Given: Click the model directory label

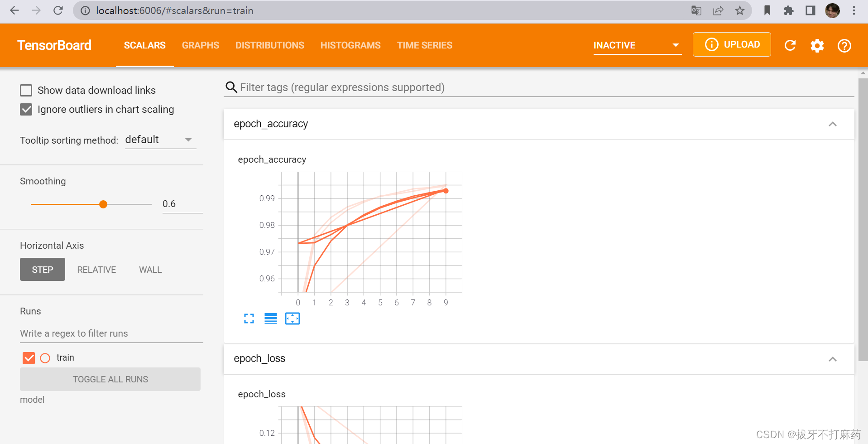Looking at the screenshot, I should click(x=32, y=400).
